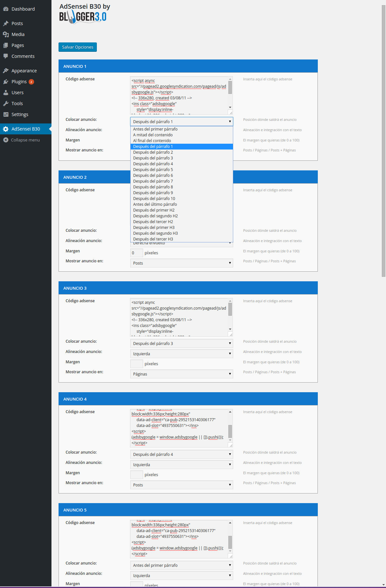386x588 pixels.
Task: Expand Anuncio 4 'Mostrar anuncio en' dropdown
Action: pyautogui.click(x=181, y=485)
